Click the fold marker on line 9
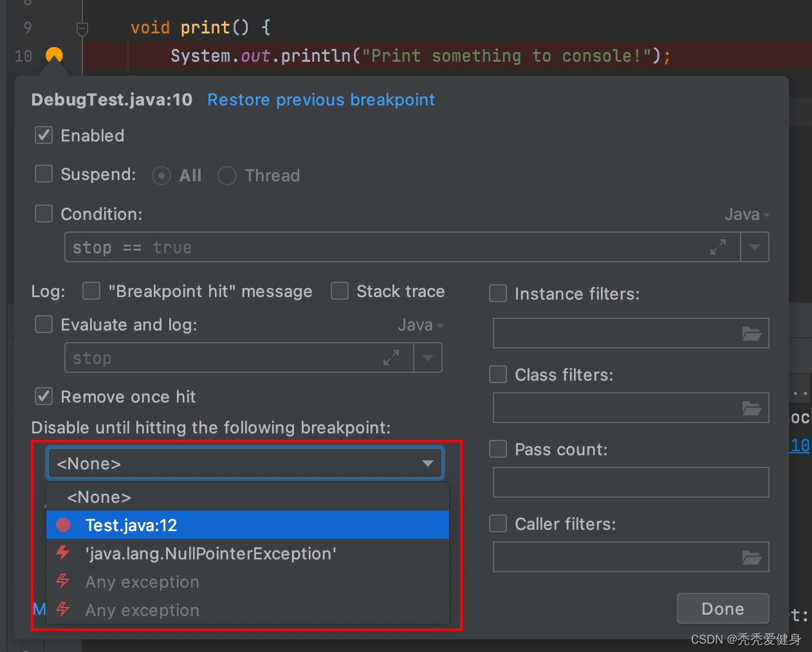This screenshot has width=812, height=652. [82, 29]
